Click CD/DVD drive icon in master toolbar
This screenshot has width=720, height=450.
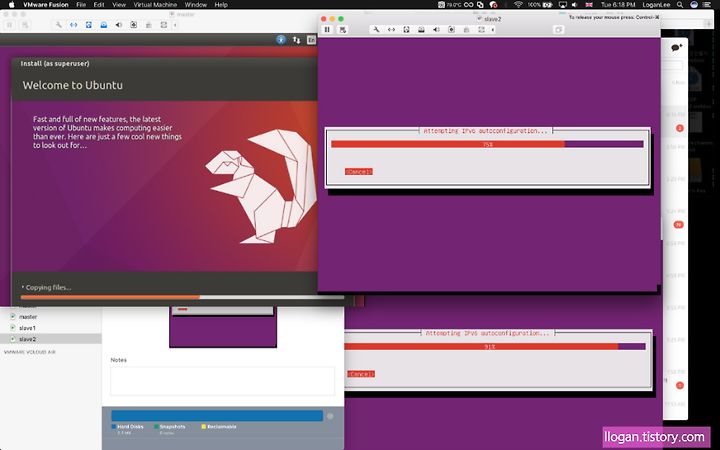[104, 25]
